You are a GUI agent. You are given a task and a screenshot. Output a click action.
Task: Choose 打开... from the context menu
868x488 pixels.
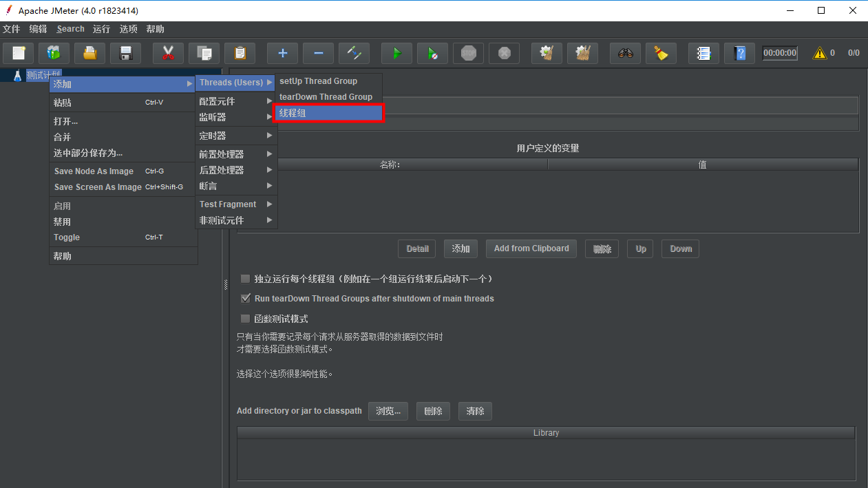[123, 121]
